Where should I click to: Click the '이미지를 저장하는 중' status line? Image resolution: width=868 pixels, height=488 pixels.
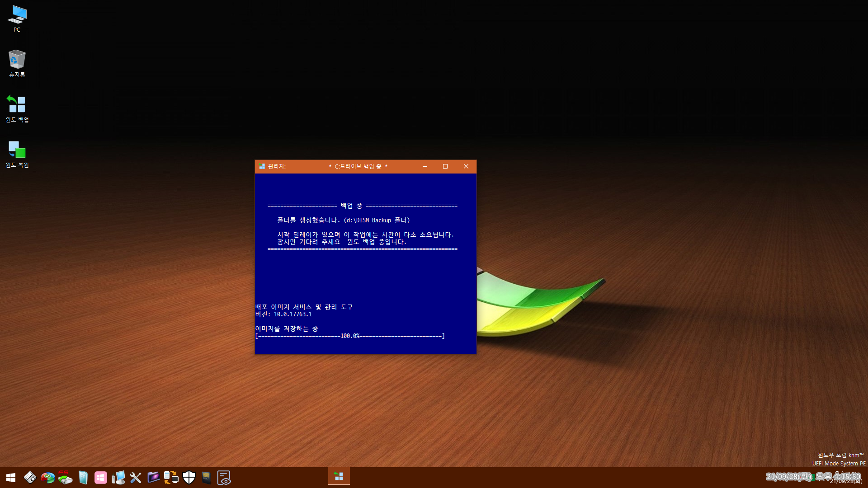(x=287, y=328)
